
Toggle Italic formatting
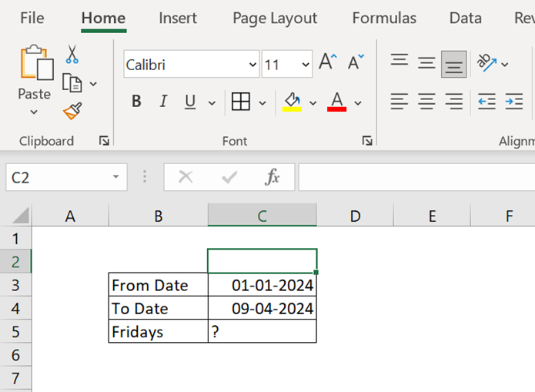click(x=163, y=102)
